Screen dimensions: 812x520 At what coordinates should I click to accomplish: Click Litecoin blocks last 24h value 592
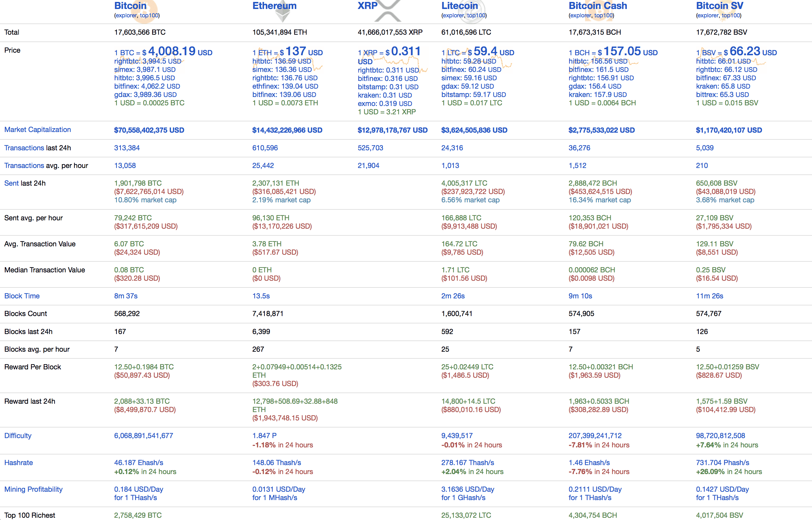(x=447, y=331)
